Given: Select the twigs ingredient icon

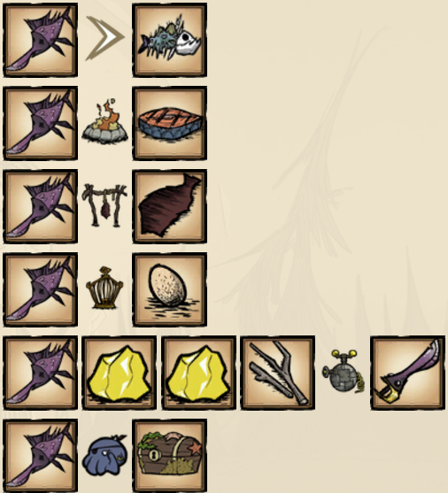Looking at the screenshot, I should [278, 373].
